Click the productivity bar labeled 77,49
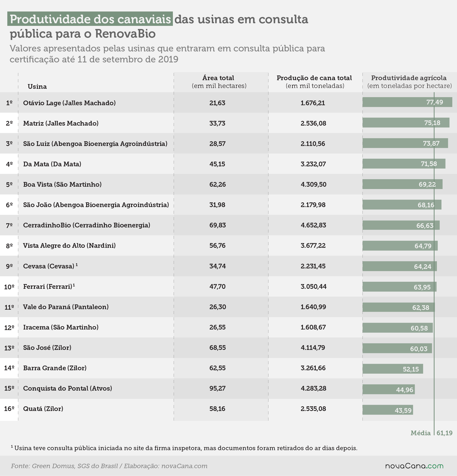The width and height of the screenshot is (457, 476). (x=407, y=102)
